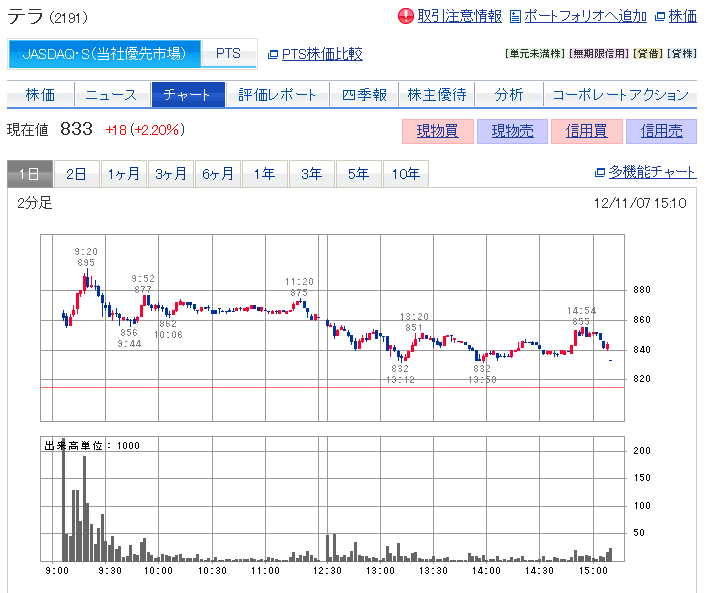Open the 四季報 tab

coord(364,95)
